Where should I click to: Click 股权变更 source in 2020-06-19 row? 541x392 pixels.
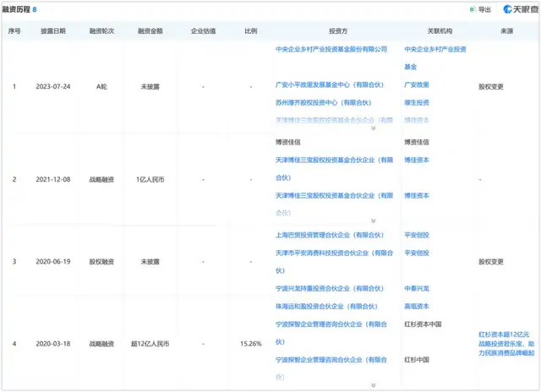[490, 262]
